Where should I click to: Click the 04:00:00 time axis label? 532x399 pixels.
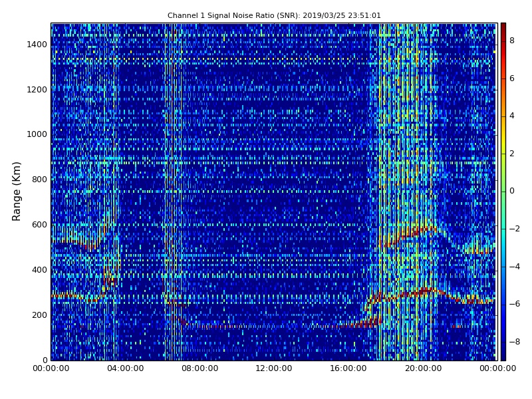tap(126, 368)
